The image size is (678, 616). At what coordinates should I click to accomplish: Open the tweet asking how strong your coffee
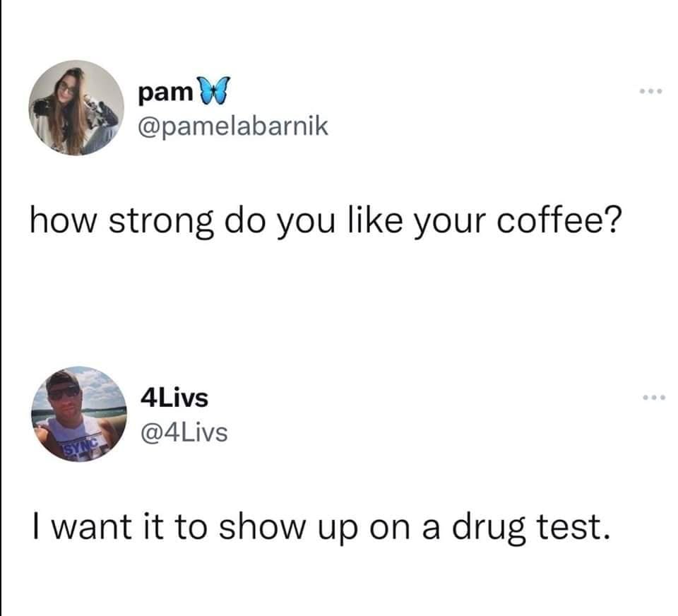click(325, 221)
